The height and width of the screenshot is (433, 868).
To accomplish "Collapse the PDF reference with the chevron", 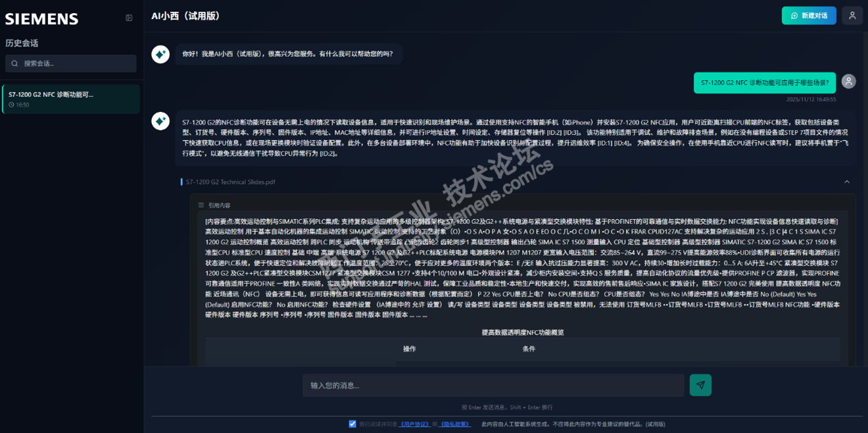I will click(x=847, y=182).
